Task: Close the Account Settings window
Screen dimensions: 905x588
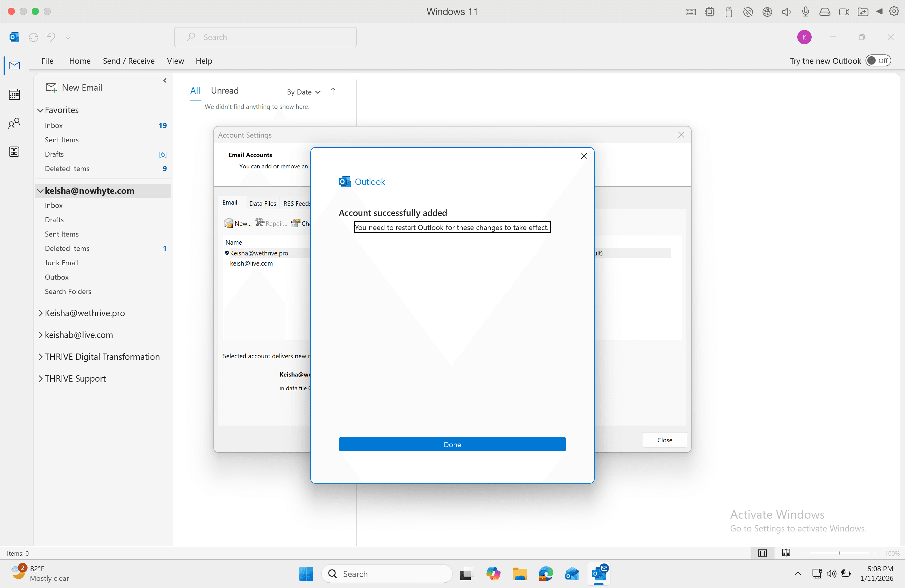Action: click(681, 135)
